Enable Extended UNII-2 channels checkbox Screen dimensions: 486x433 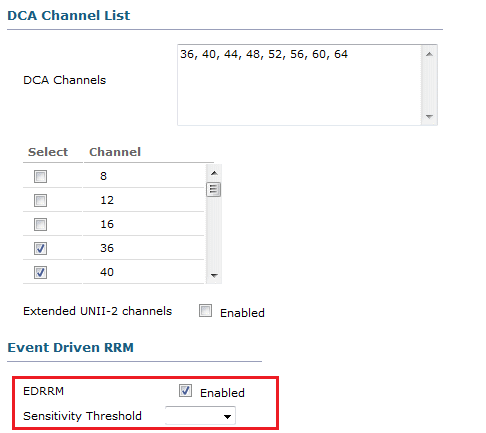(x=205, y=310)
